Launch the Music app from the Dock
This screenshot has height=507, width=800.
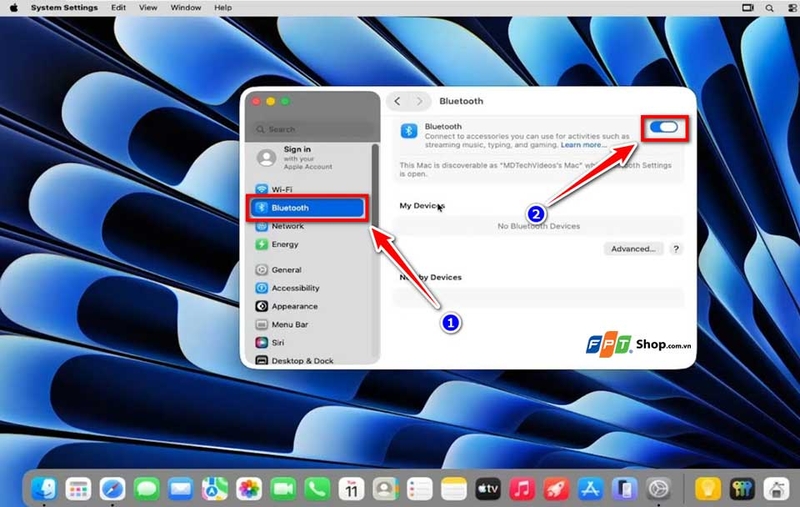click(522, 489)
